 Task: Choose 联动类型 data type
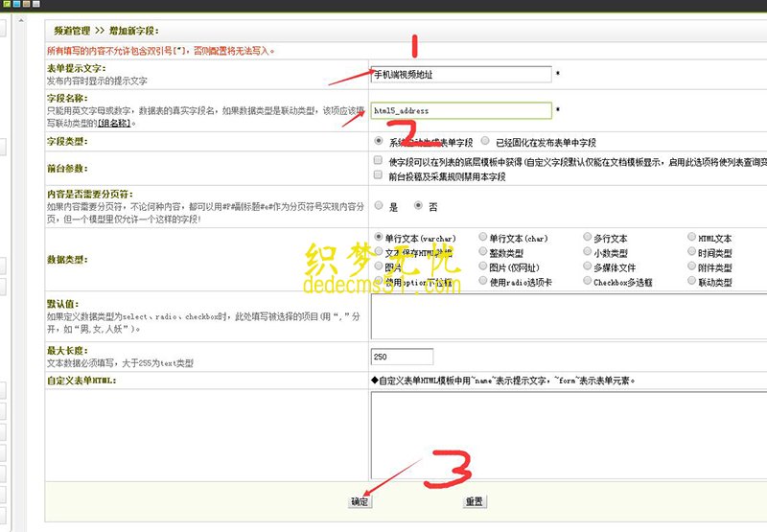pos(691,281)
